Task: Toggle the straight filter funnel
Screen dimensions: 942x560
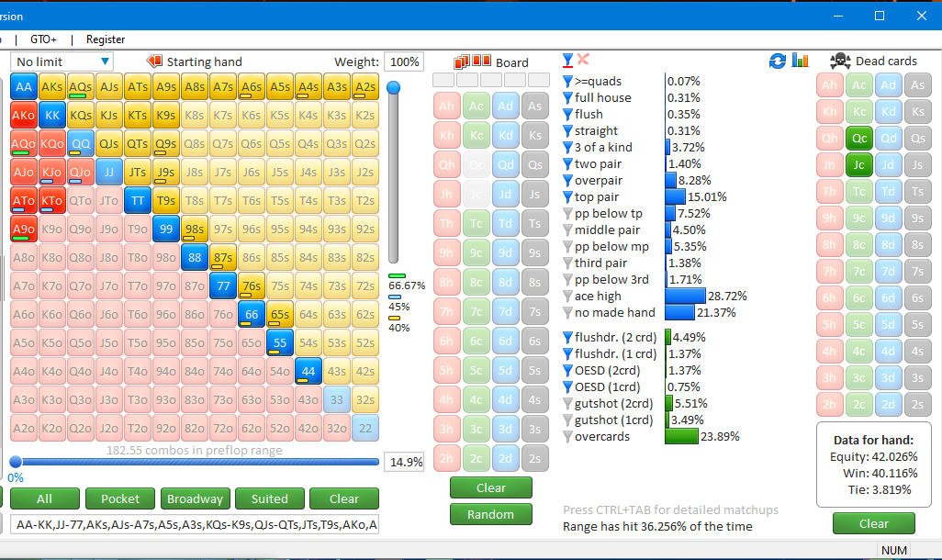Action: click(x=567, y=130)
